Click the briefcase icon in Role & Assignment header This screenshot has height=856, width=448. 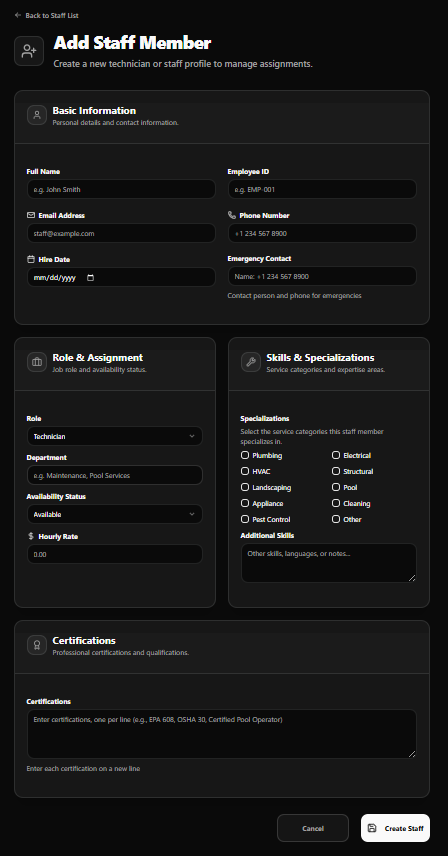pyautogui.click(x=37, y=362)
